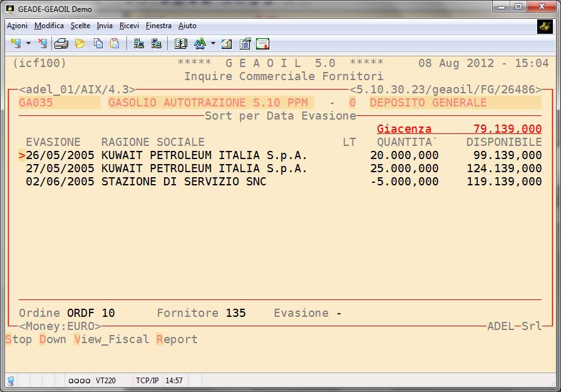This screenshot has height=392, width=561.
Task: Click the printer icon in toolbar
Action: pyautogui.click(x=61, y=43)
